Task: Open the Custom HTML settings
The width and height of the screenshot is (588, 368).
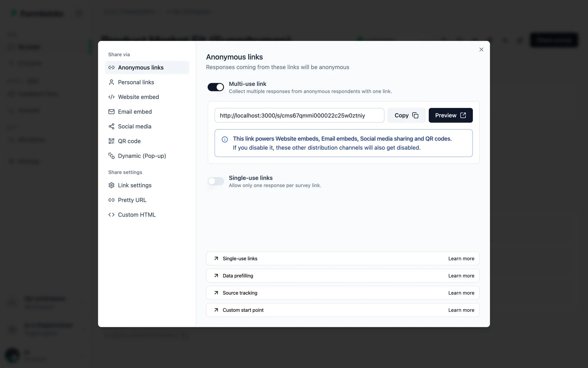Action: point(147,215)
